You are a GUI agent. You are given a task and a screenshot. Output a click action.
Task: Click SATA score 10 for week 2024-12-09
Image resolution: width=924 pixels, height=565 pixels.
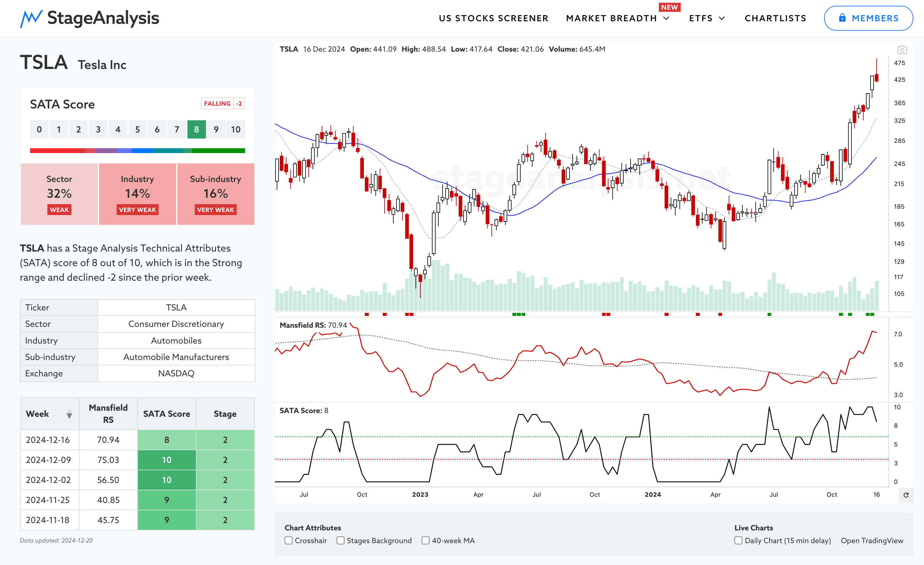click(x=166, y=460)
